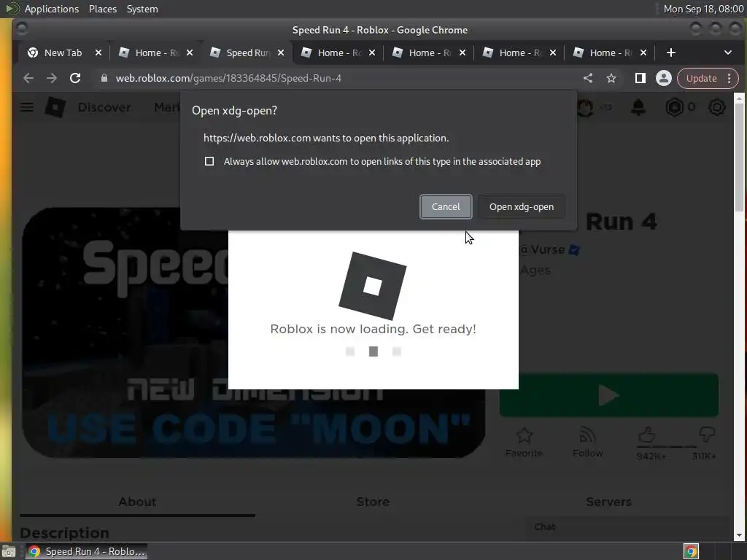
Task: Select the Store tab
Action: click(x=373, y=502)
